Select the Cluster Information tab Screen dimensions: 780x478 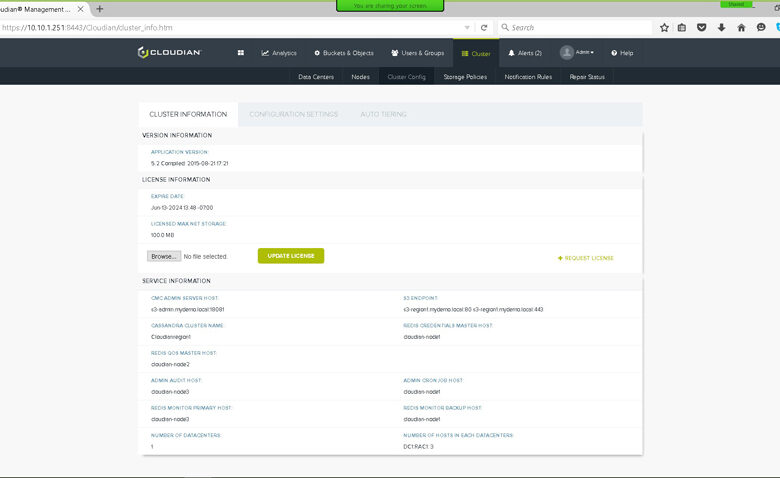click(188, 114)
